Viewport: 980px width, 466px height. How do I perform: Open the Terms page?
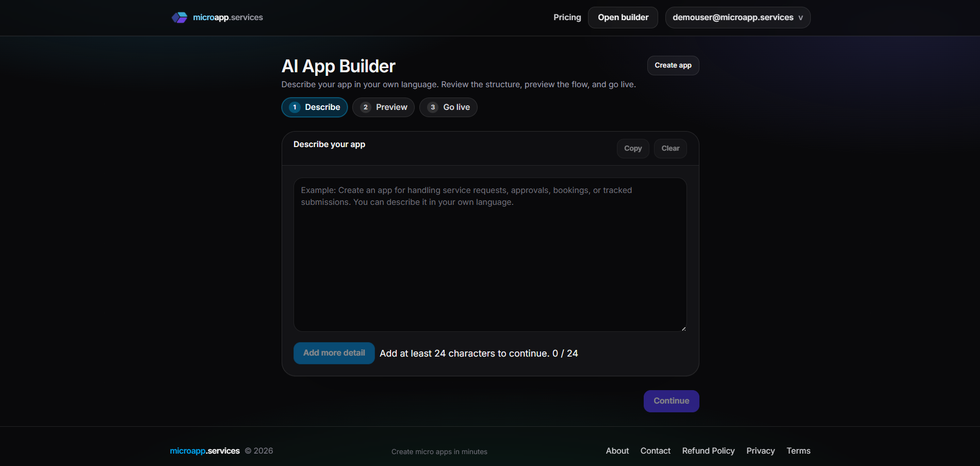tap(798, 451)
